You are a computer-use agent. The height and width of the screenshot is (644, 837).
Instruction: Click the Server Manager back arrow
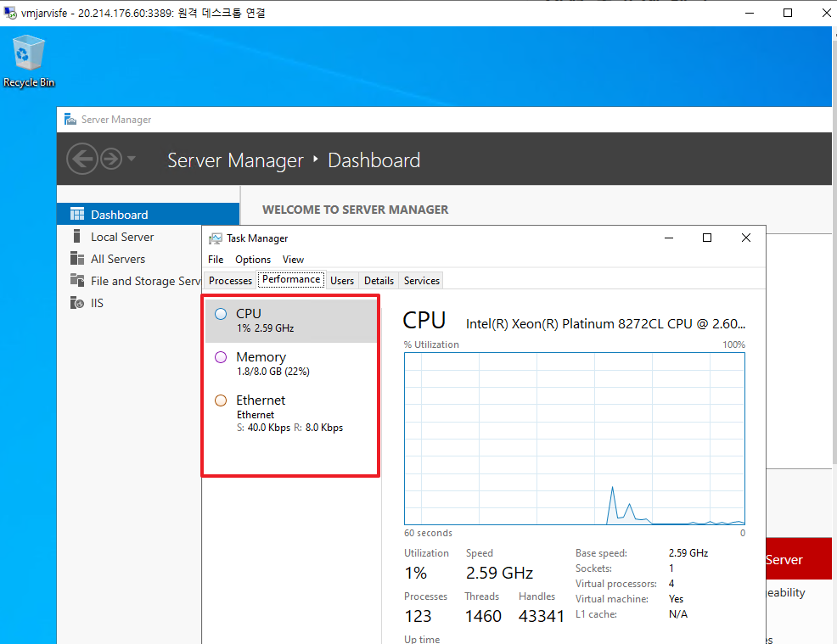[x=82, y=159]
